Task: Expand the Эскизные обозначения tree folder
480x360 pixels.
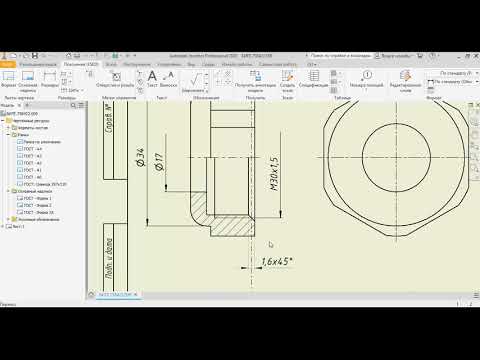Action: click(9, 219)
